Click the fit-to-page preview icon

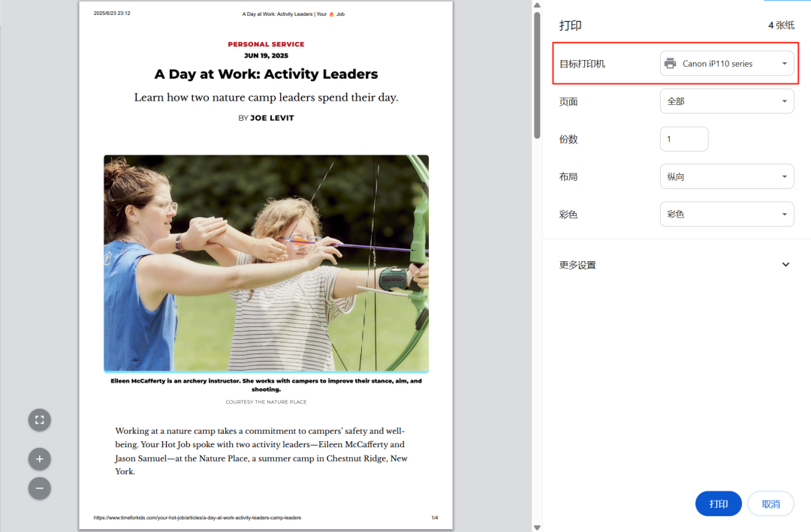39,419
